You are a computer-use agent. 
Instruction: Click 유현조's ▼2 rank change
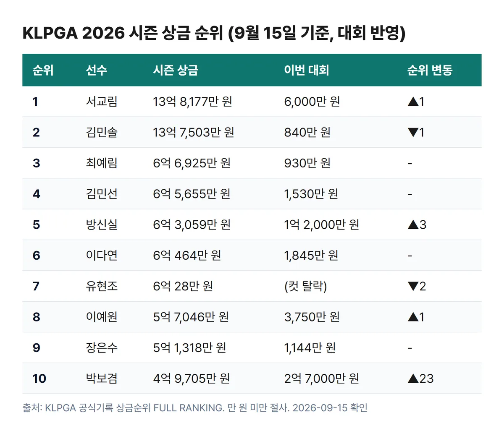coord(417,286)
